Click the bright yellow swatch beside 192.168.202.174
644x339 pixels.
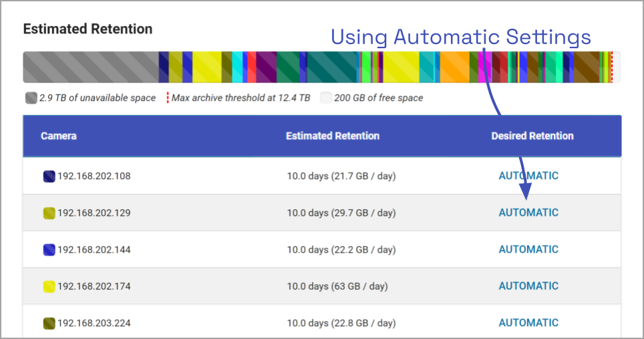(49, 287)
